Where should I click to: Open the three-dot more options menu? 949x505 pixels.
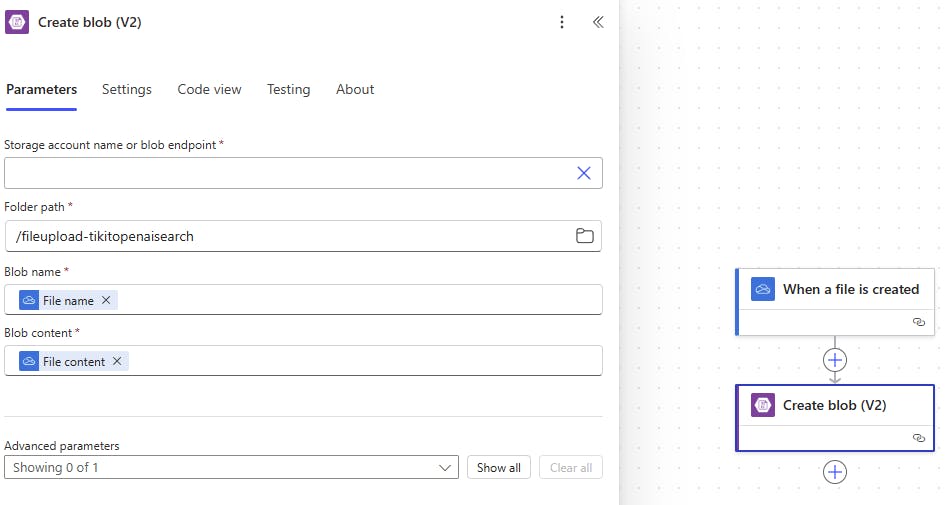click(562, 22)
